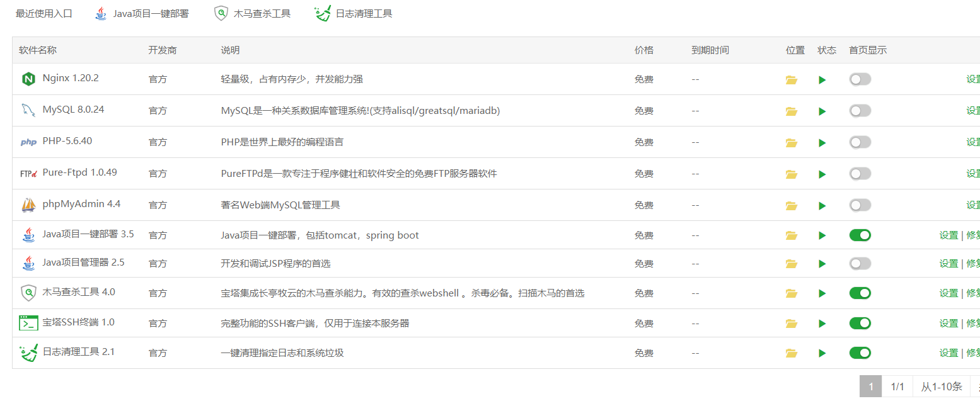Viewport: 980px width, 406px height.
Task: Click Nginx running status play icon
Action: (822, 80)
